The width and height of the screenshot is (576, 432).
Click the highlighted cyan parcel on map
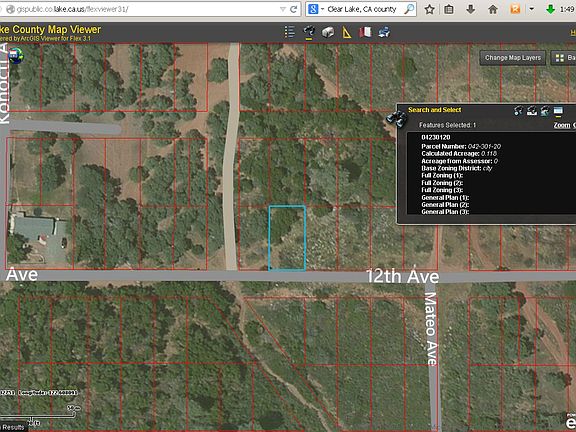click(287, 238)
